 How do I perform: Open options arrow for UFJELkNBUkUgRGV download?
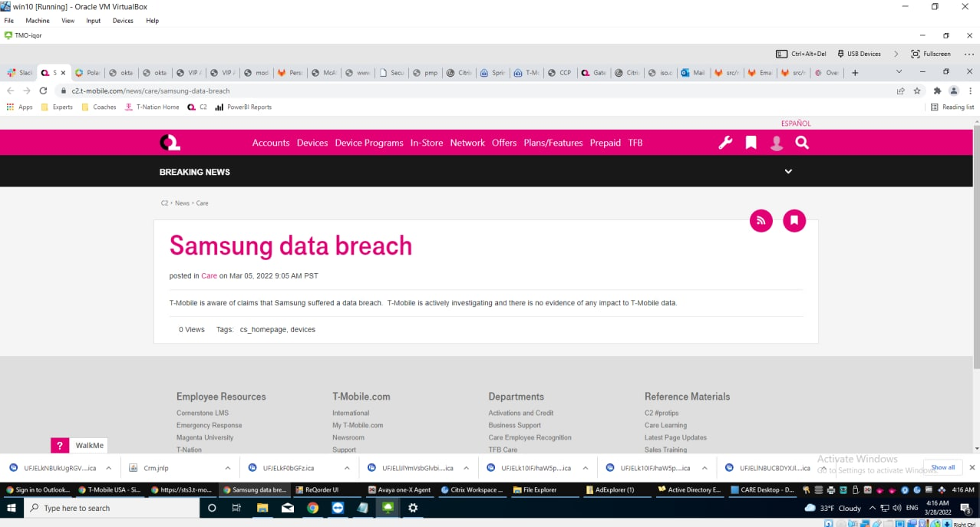click(108, 468)
